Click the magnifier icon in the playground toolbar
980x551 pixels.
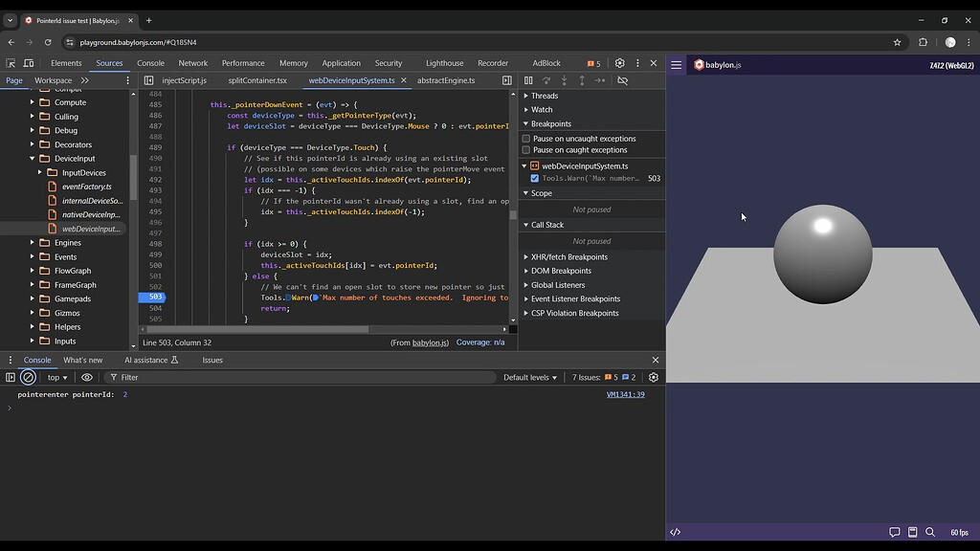click(x=928, y=532)
